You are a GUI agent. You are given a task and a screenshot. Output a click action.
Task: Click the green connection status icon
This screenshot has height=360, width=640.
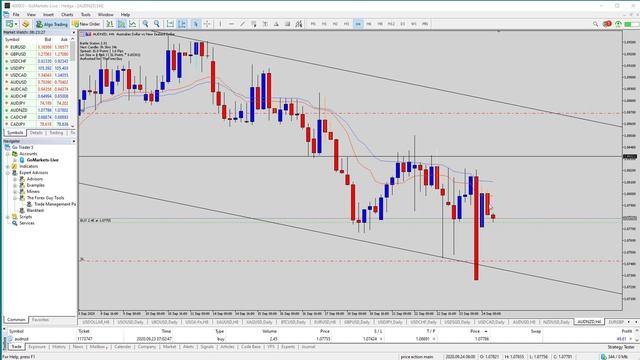[x=618, y=24]
